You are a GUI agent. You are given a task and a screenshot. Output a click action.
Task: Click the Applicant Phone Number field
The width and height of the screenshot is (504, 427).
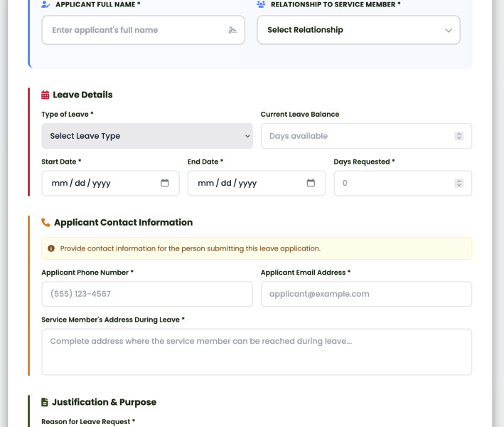147,294
